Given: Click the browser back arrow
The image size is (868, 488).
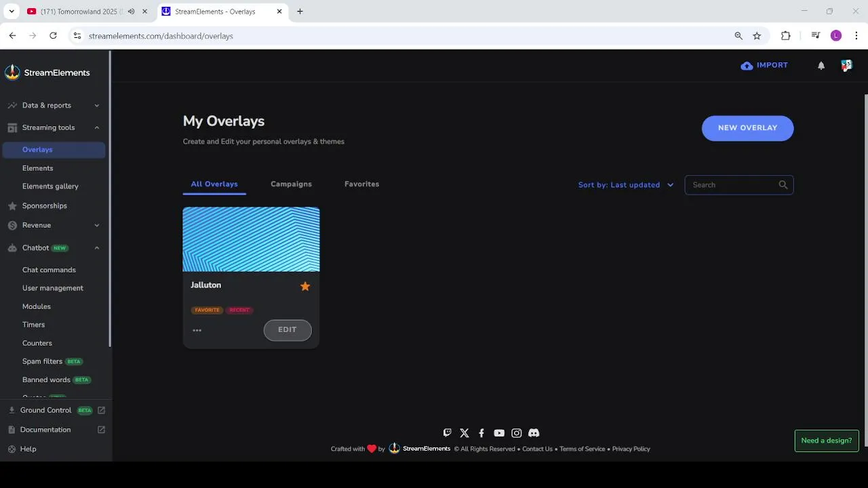Looking at the screenshot, I should (12, 35).
